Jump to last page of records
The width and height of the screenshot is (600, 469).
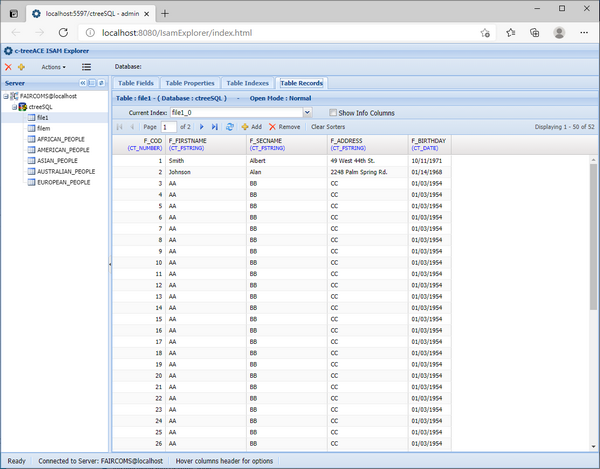point(215,127)
